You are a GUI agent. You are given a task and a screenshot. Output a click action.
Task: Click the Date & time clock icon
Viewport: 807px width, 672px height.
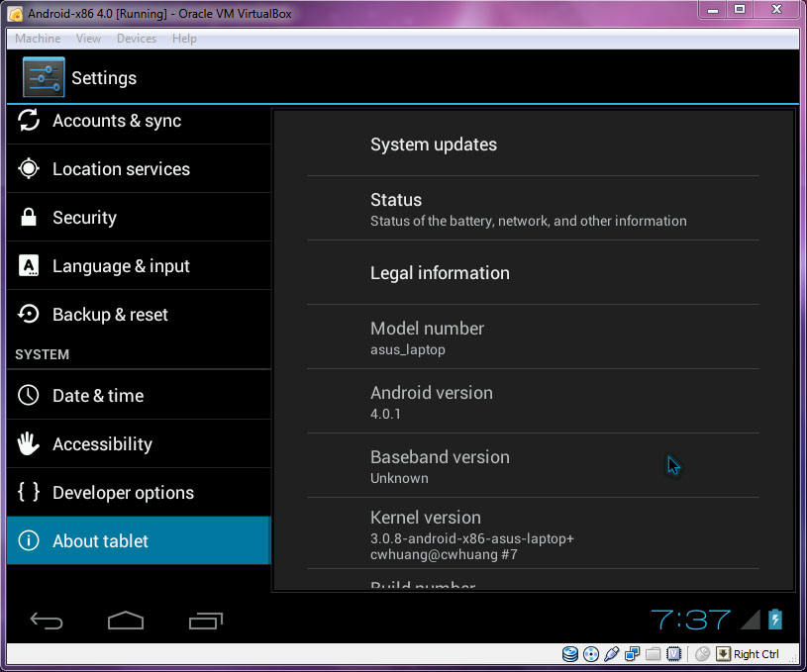(x=29, y=395)
